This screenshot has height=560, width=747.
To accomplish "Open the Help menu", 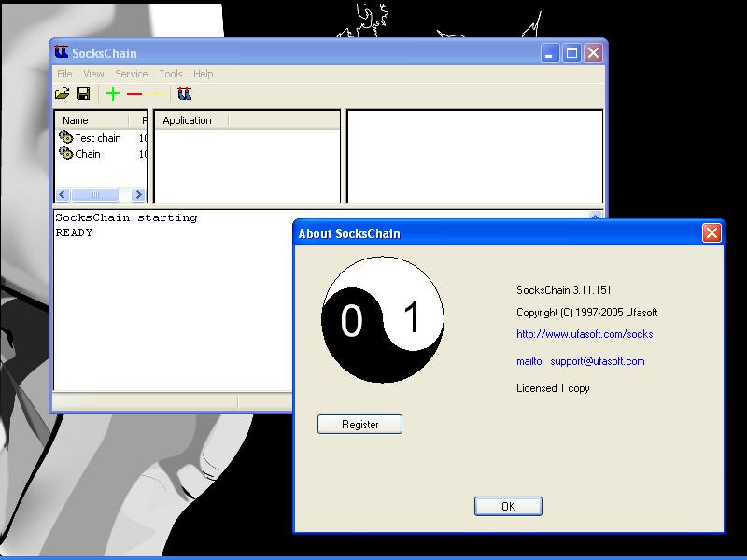I will pos(203,74).
